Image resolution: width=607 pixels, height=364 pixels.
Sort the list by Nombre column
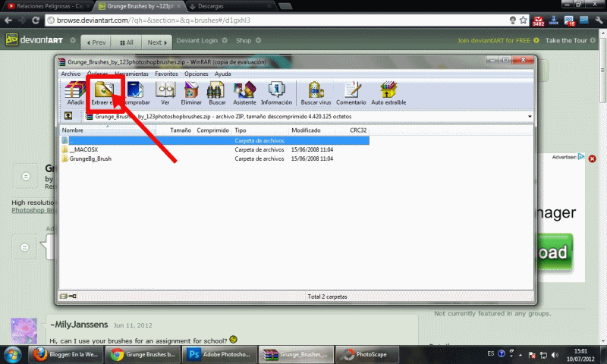coord(107,130)
